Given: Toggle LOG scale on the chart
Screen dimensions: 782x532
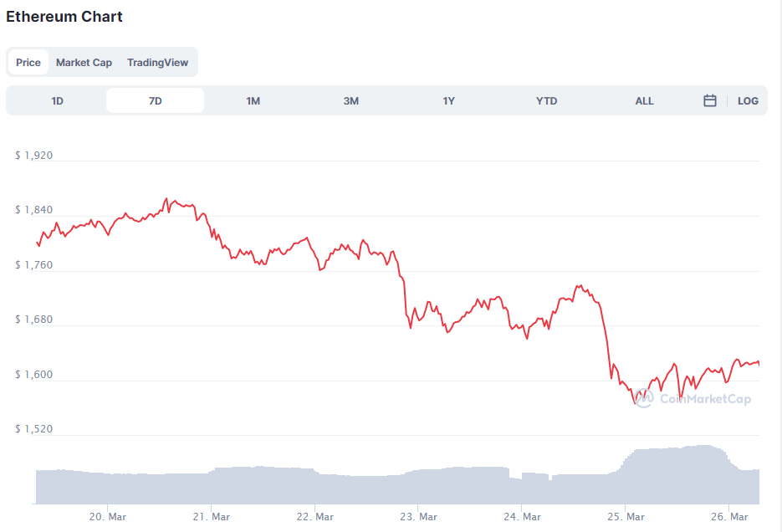Looking at the screenshot, I should coord(748,100).
